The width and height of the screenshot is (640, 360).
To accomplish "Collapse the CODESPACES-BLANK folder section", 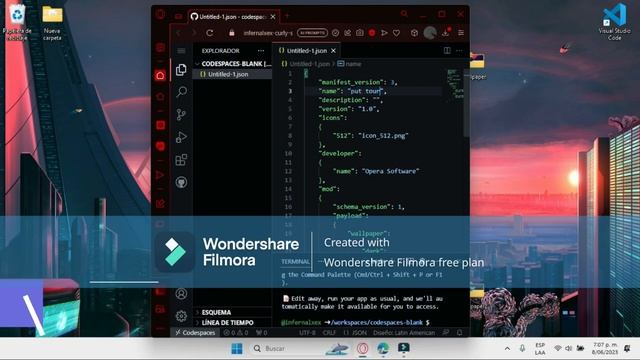I will (232, 64).
